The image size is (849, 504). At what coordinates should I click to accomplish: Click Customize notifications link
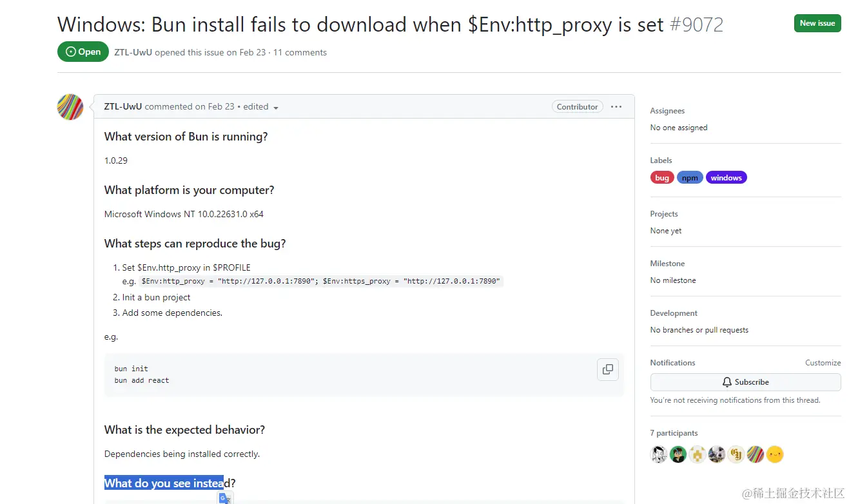point(823,363)
